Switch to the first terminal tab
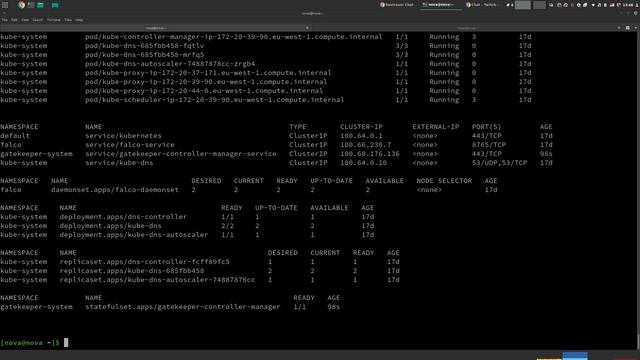Viewport: 640px width, 360px height. (156, 28)
